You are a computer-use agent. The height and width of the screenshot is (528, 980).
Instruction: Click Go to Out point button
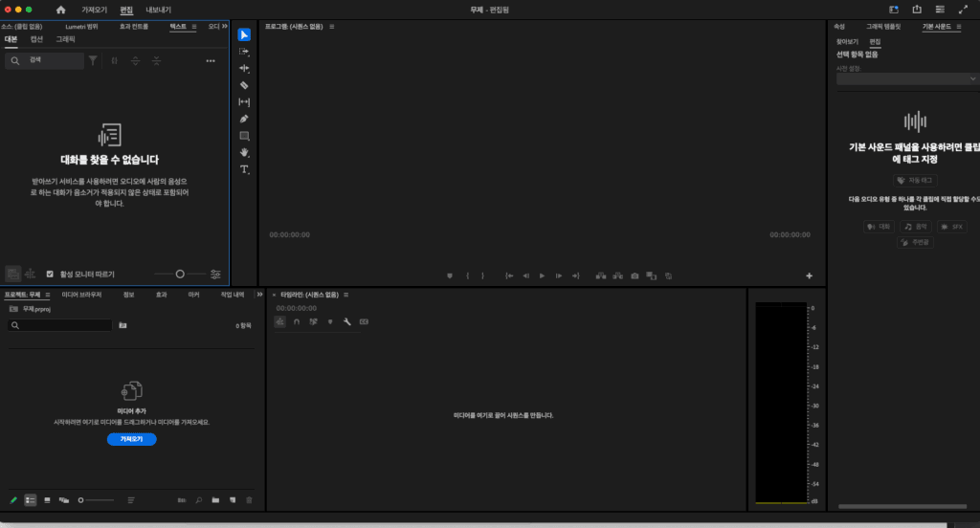(575, 275)
